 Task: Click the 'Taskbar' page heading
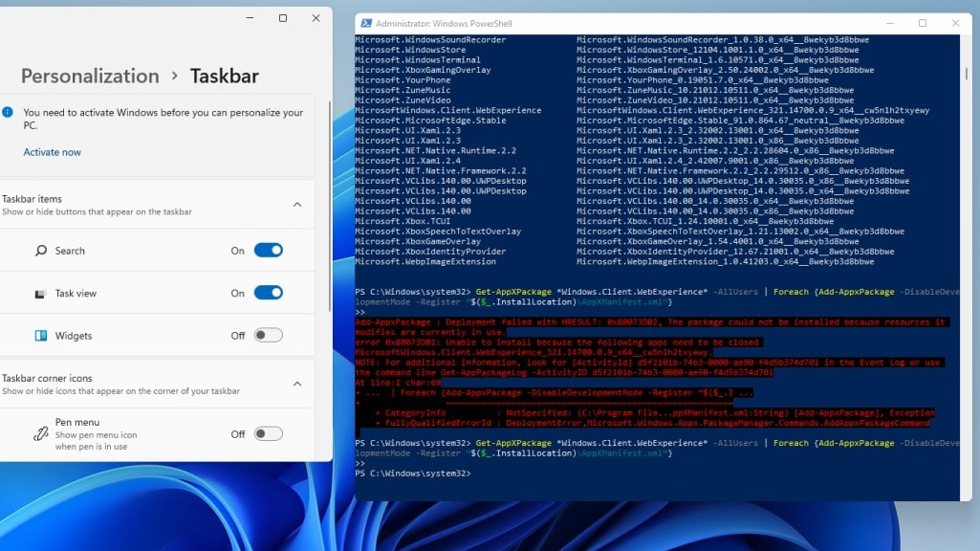pyautogui.click(x=225, y=76)
